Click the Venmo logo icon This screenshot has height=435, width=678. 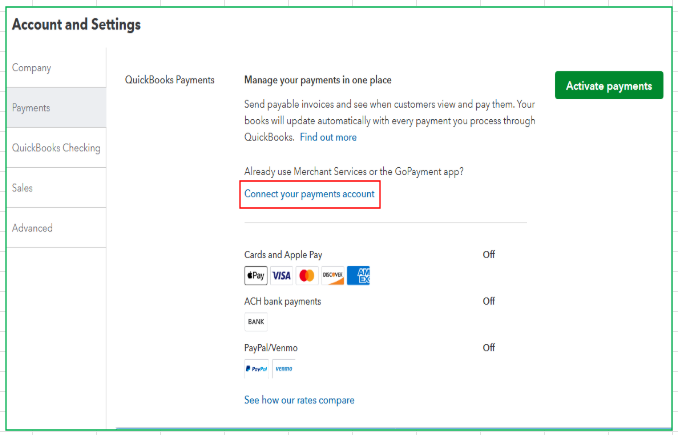(284, 368)
